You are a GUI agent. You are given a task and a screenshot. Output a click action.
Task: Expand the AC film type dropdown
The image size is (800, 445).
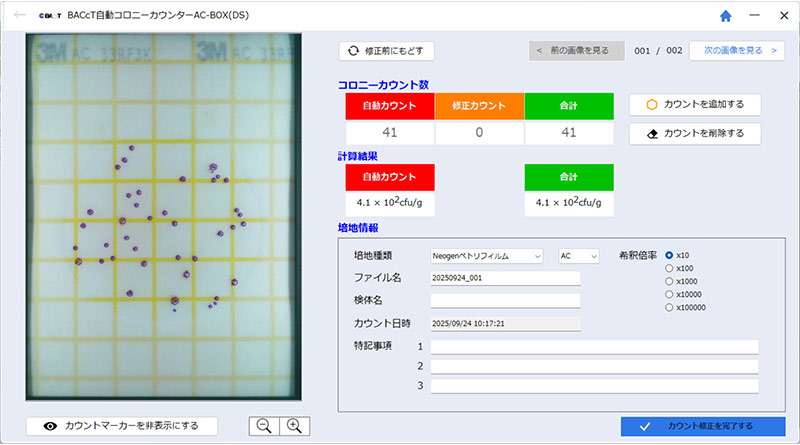(577, 256)
